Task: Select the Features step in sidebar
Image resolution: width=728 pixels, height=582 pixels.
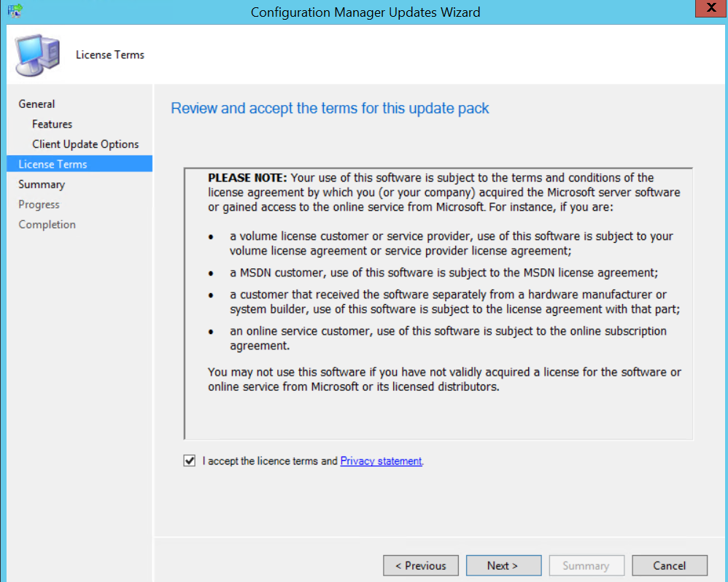Action: coord(52,124)
